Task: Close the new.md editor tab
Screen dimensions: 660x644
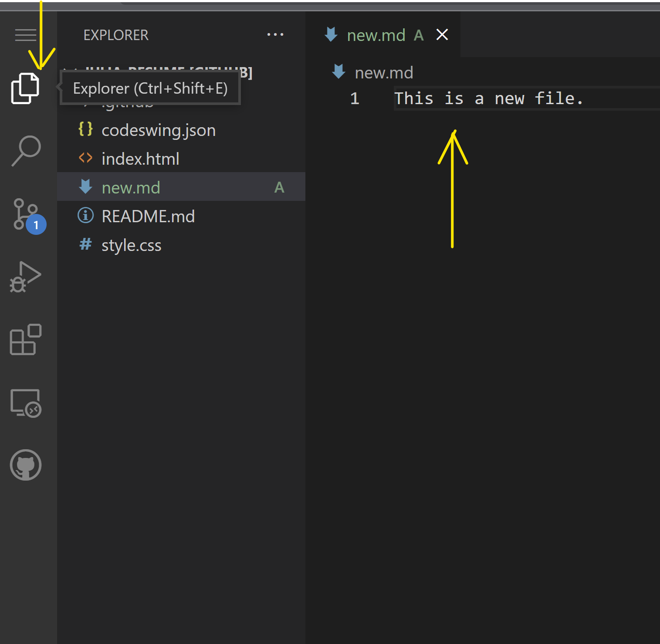Action: [442, 34]
